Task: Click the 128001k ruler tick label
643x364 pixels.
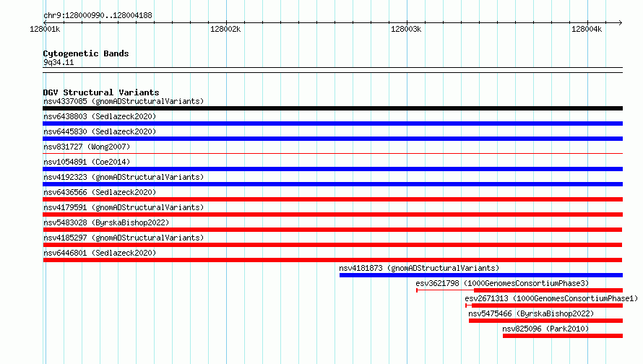Action: (x=45, y=29)
